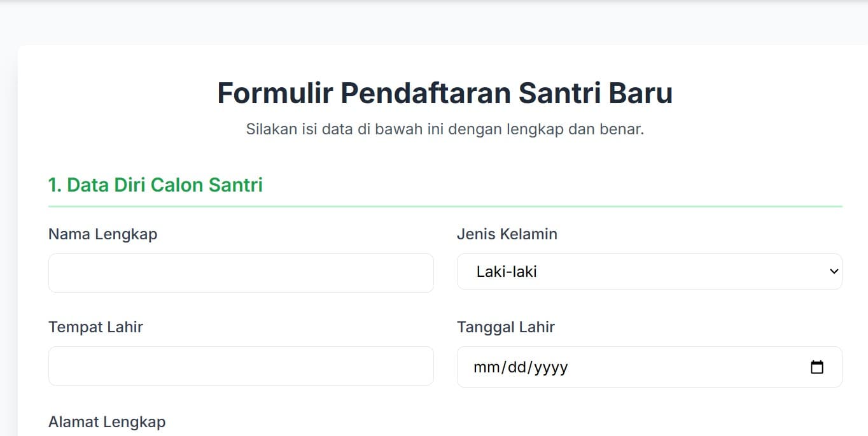The width and height of the screenshot is (868, 436).
Task: Click the birthplace entry field
Action: click(241, 366)
